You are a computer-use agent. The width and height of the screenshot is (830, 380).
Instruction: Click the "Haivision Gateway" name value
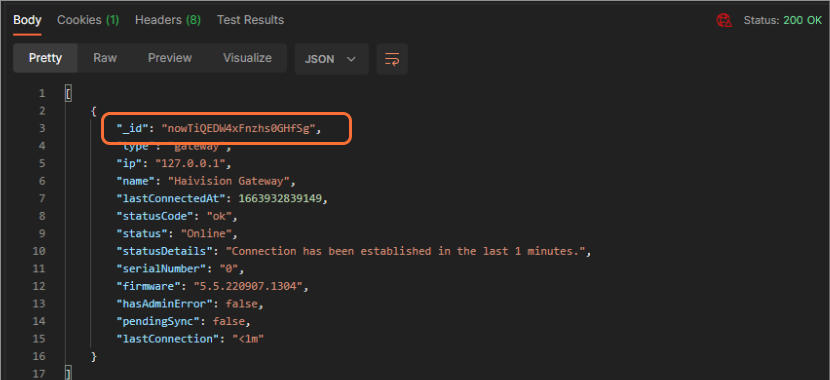(x=231, y=181)
